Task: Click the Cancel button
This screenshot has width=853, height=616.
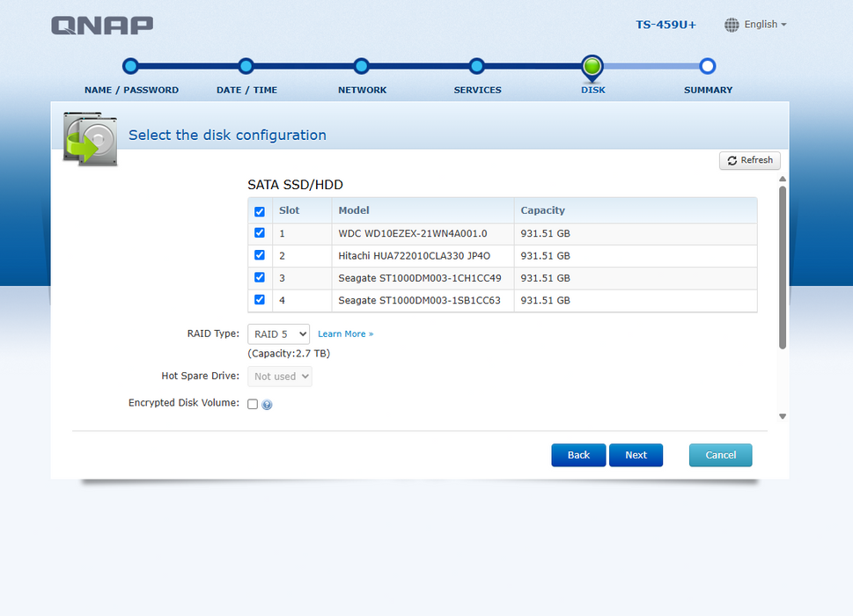Action: (x=720, y=455)
